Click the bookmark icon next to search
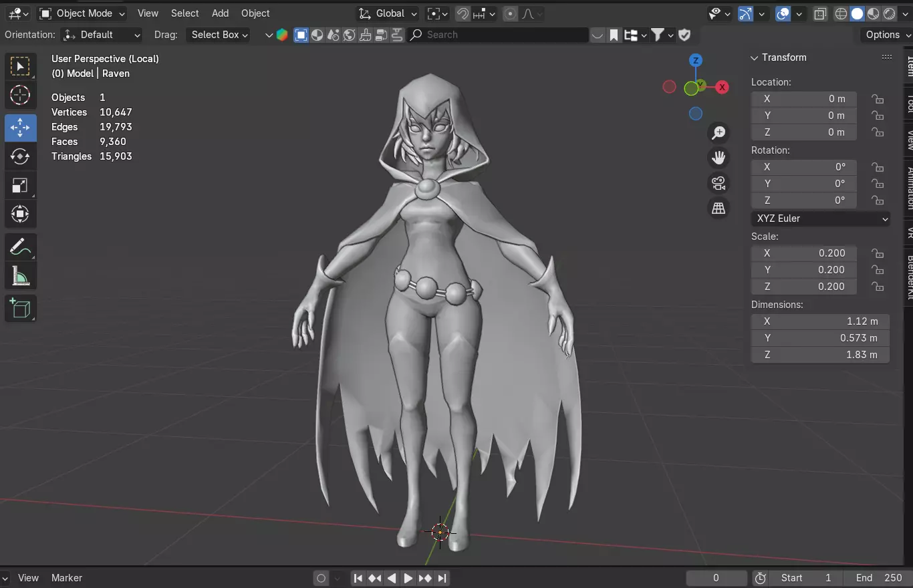The image size is (913, 588). pyautogui.click(x=614, y=35)
